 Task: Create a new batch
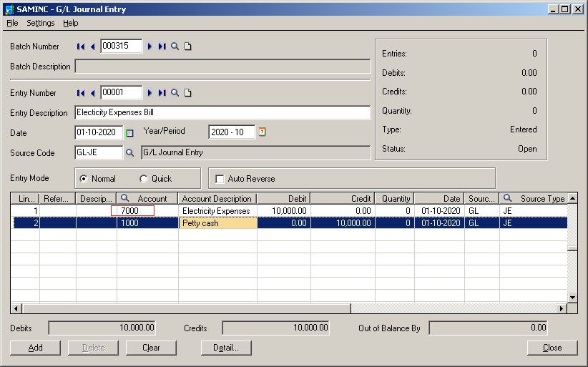click(x=188, y=47)
